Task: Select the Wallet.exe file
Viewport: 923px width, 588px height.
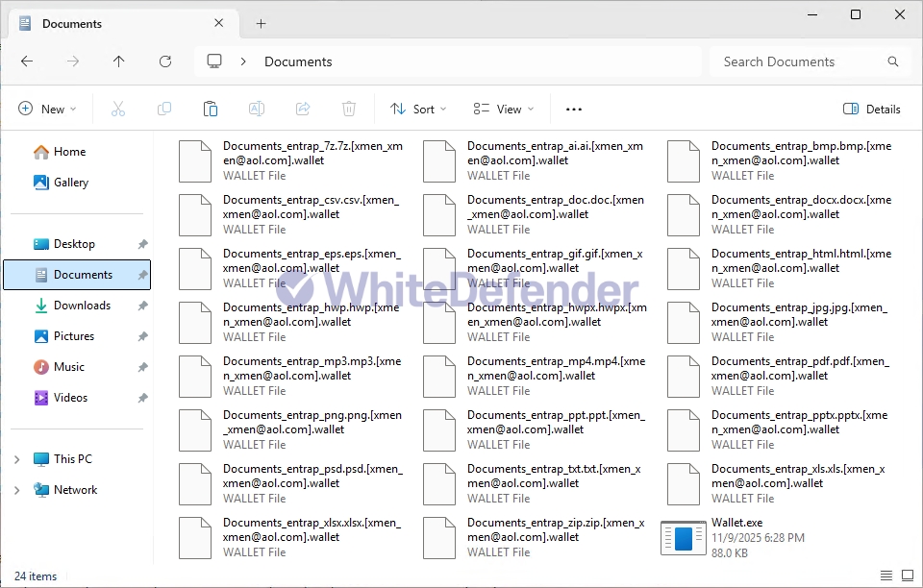Action: coord(736,537)
